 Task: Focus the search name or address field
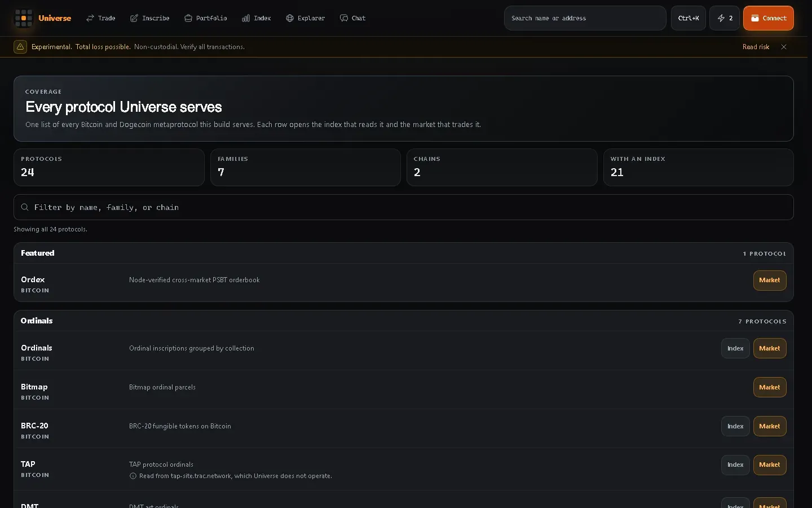click(x=585, y=18)
